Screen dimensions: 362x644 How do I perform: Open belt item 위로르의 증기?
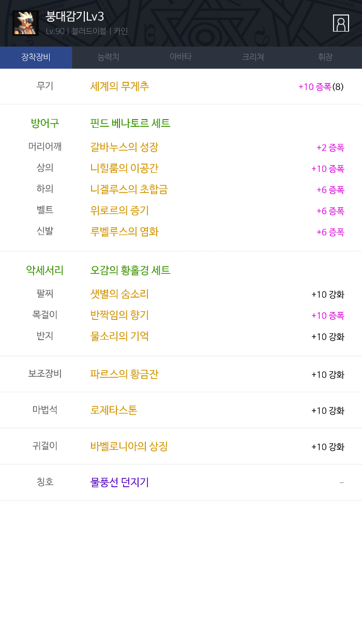coord(119,211)
